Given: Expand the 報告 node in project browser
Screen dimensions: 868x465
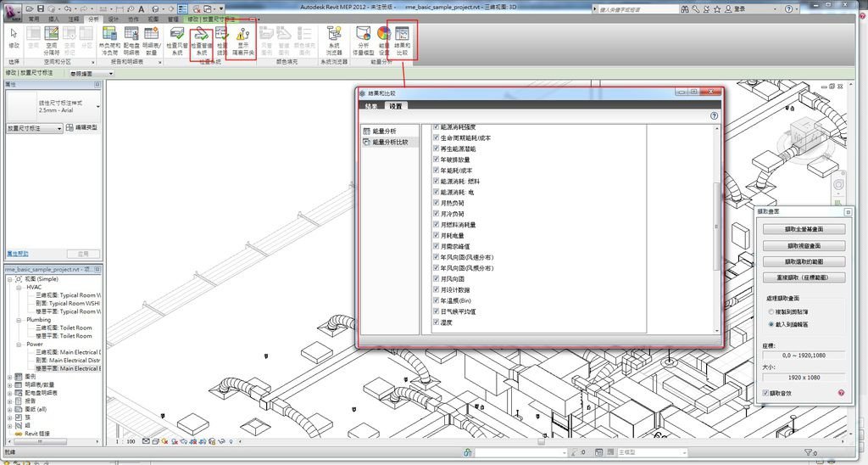Looking at the screenshot, I should 10,401.
